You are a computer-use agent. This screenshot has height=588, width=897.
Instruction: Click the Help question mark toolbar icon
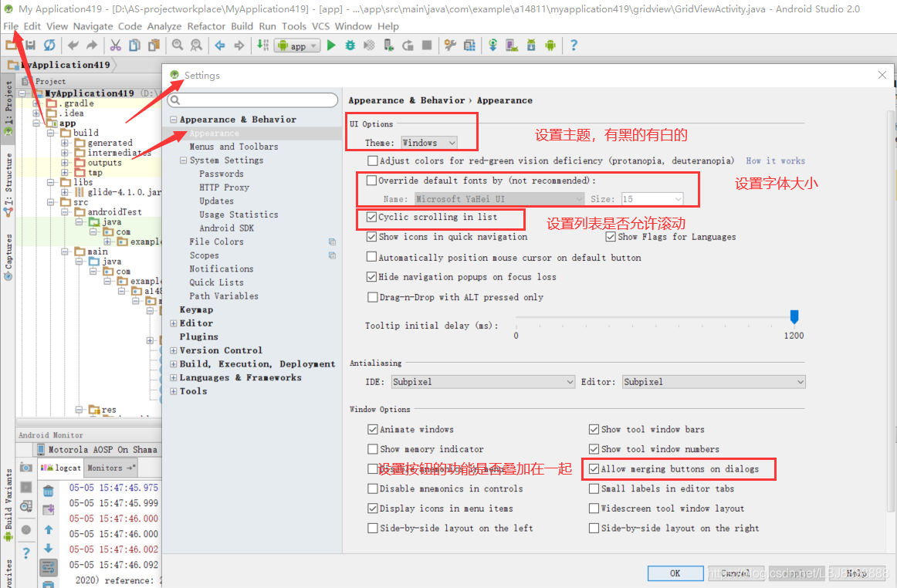[574, 46]
